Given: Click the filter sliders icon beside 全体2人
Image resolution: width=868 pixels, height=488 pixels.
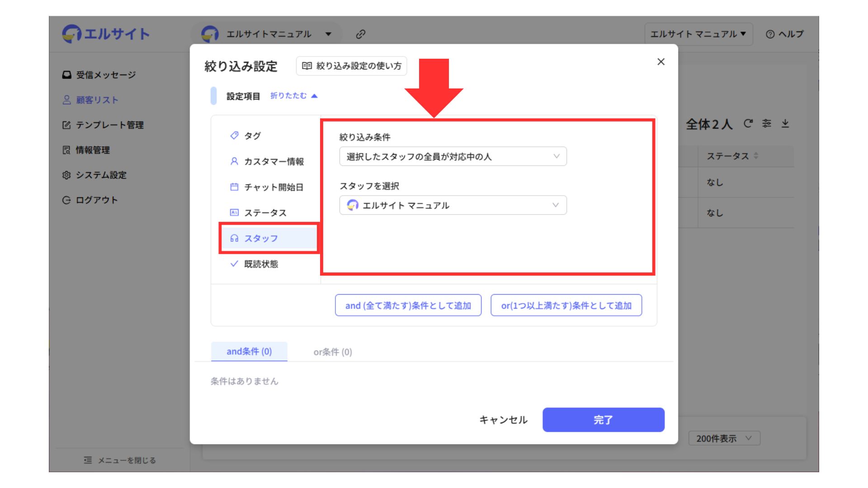Looking at the screenshot, I should pyautogui.click(x=767, y=123).
